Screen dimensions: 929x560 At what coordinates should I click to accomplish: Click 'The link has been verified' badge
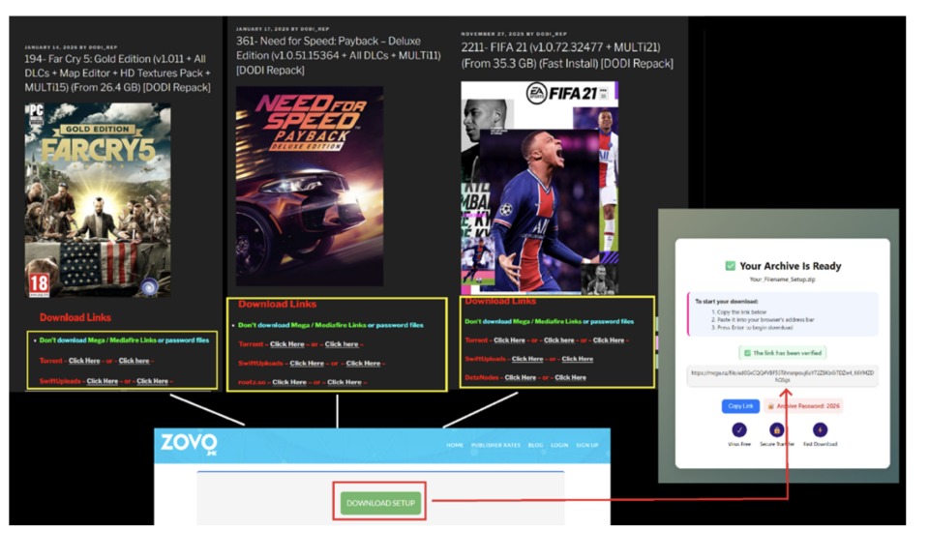coord(782,353)
